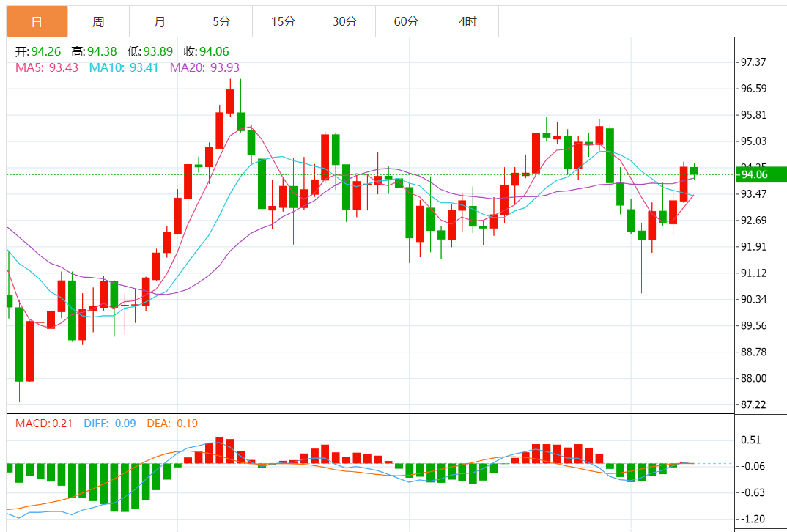Image resolution: width=787 pixels, height=532 pixels.
Task: Click the opening price 开:94.26
Action: [39, 51]
